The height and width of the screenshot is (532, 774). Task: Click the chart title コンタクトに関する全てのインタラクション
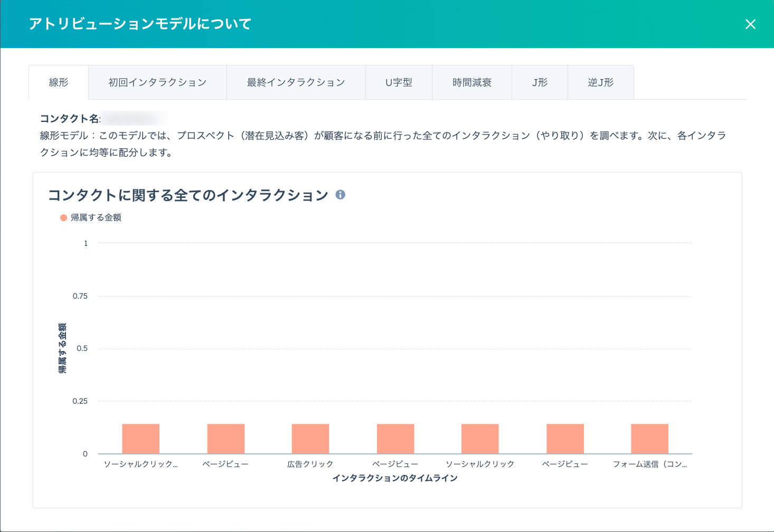point(188,195)
